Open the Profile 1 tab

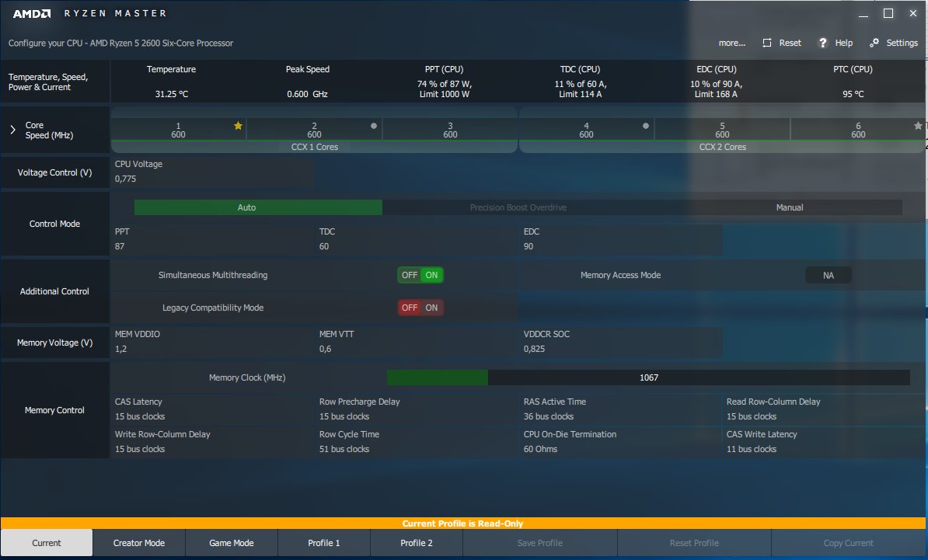coord(324,543)
